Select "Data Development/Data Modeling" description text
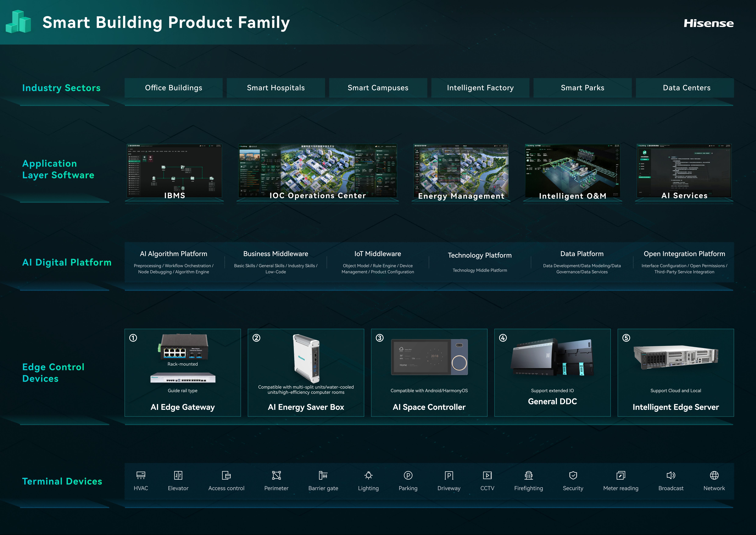The height and width of the screenshot is (535, 756). (x=582, y=269)
